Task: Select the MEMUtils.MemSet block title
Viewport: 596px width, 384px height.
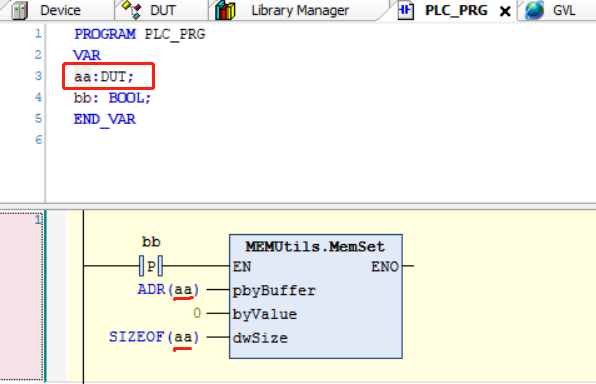Action: (x=315, y=247)
